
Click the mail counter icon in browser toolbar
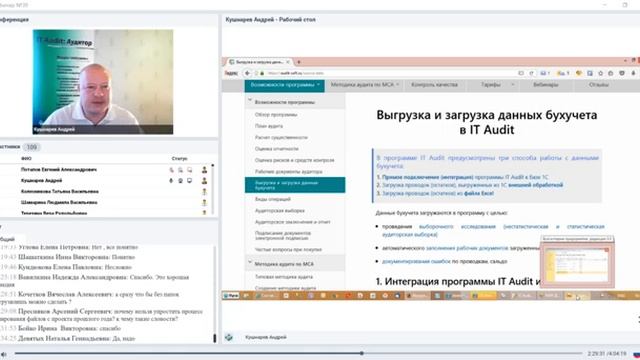click(545, 73)
